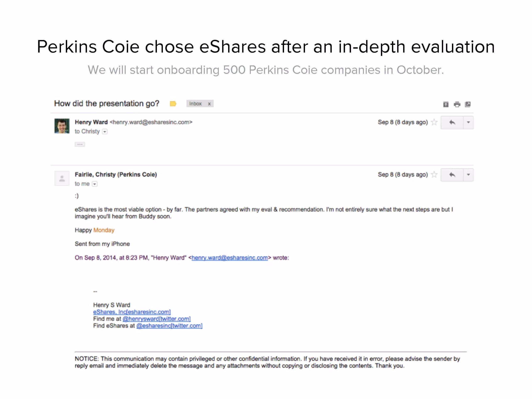Open the @henrysward twitter link
The height and width of the screenshot is (399, 532).
pos(156,319)
